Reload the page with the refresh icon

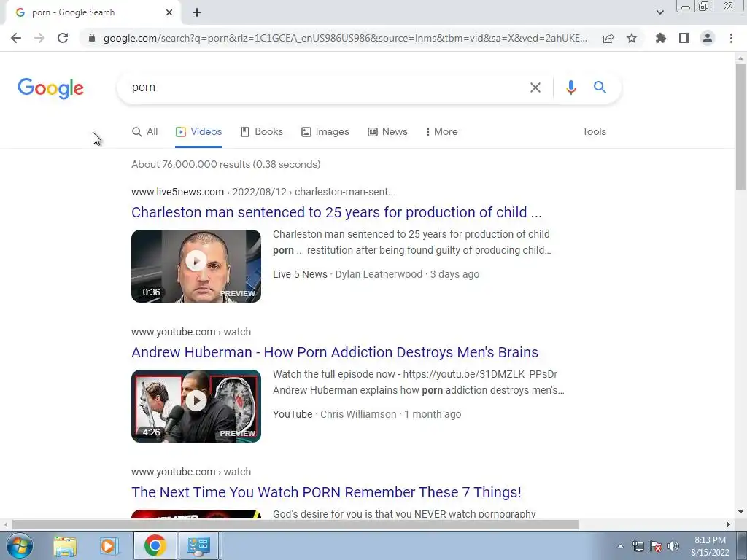[x=63, y=38]
